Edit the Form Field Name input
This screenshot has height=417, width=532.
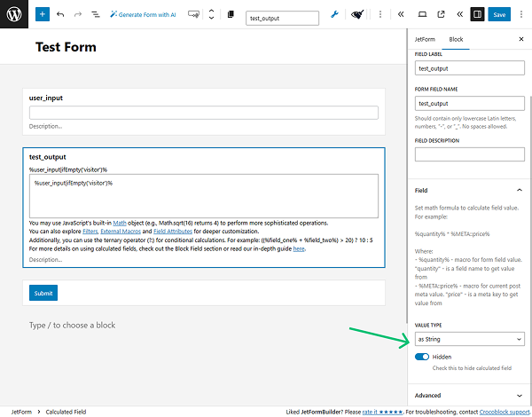click(x=470, y=103)
